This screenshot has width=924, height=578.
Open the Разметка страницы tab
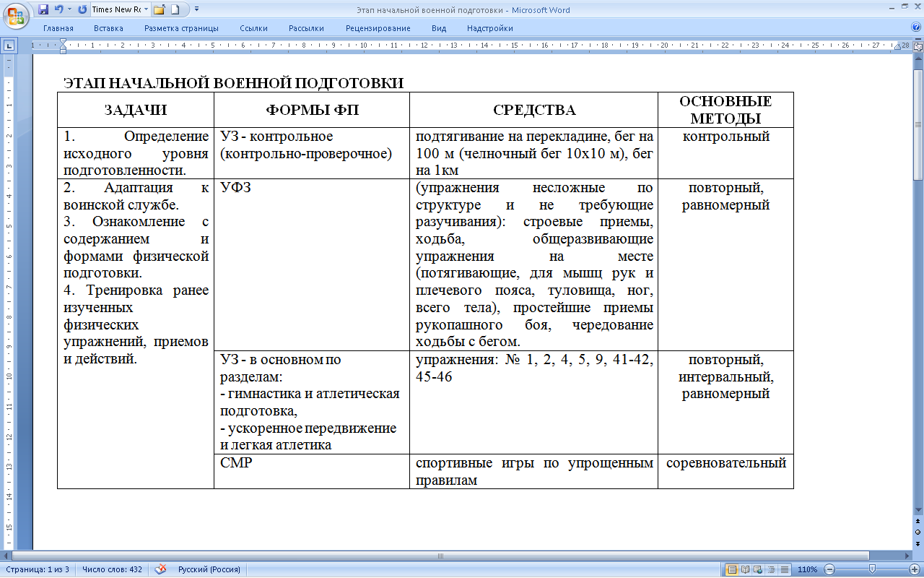click(x=181, y=28)
